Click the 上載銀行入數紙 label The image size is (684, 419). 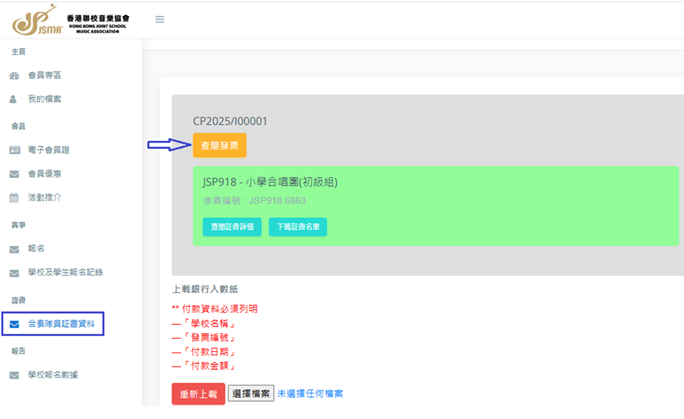coord(205,289)
